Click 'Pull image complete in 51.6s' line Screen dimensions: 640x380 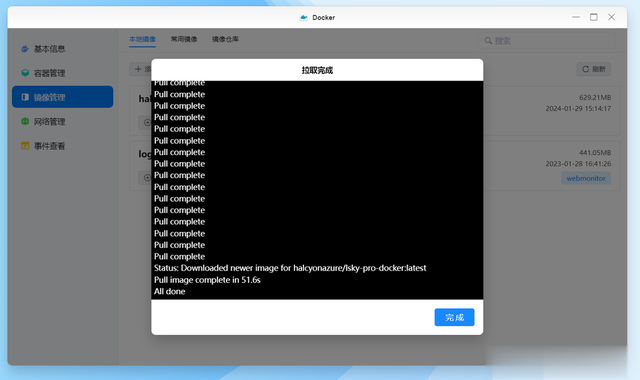(x=207, y=280)
